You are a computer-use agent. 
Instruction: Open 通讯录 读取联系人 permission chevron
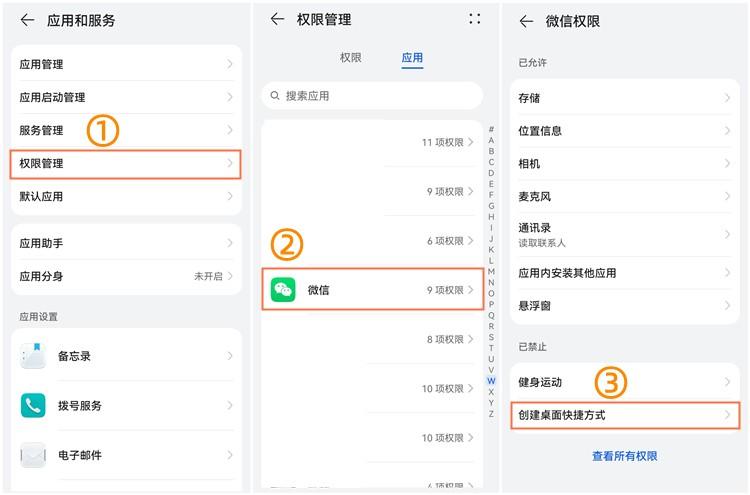(x=727, y=234)
